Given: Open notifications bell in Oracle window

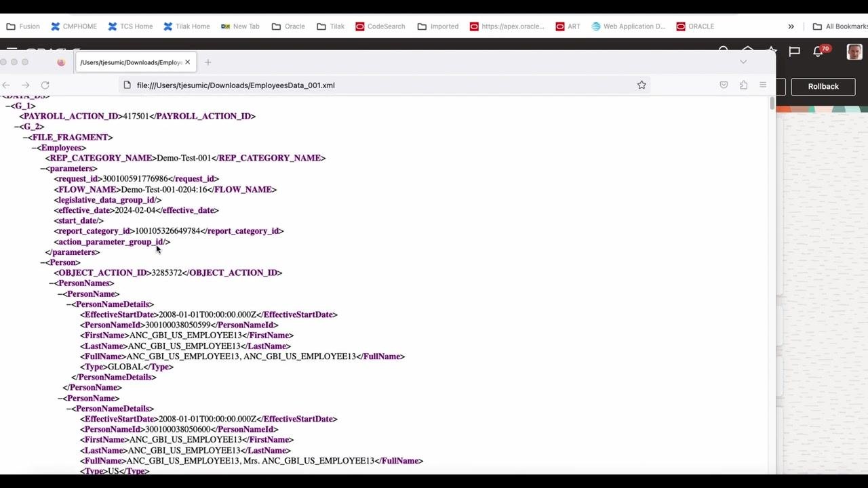Looking at the screenshot, I should tap(818, 52).
